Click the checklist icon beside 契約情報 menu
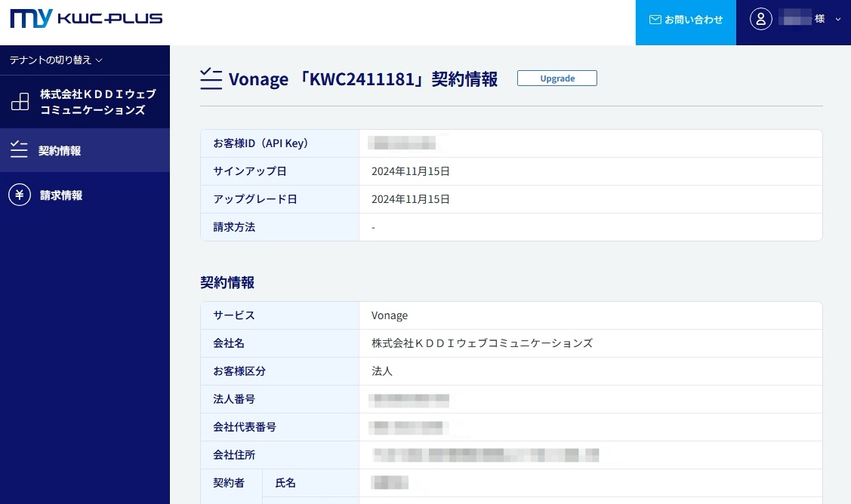Screen dimensions: 851x504 pos(19,149)
